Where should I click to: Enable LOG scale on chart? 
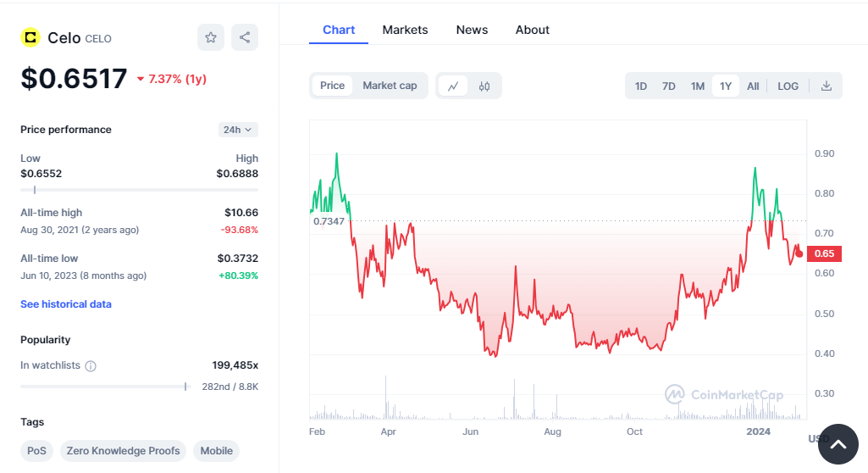tap(788, 86)
